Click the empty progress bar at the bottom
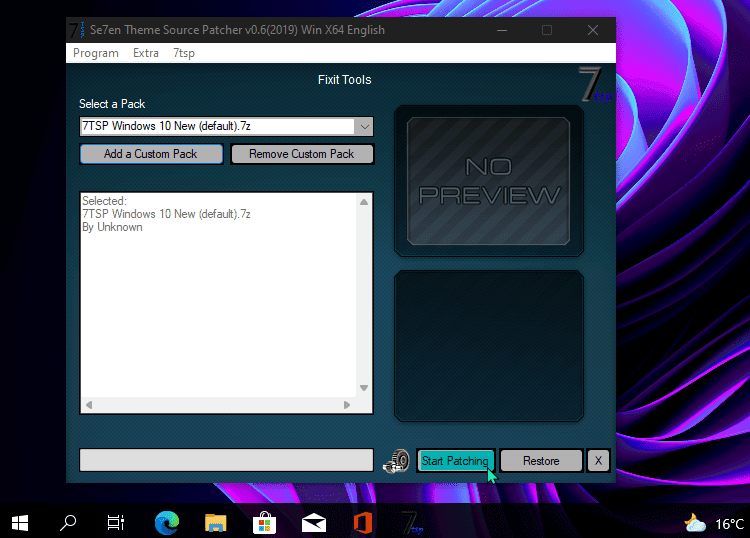Image resolution: width=750 pixels, height=538 pixels. [x=226, y=460]
